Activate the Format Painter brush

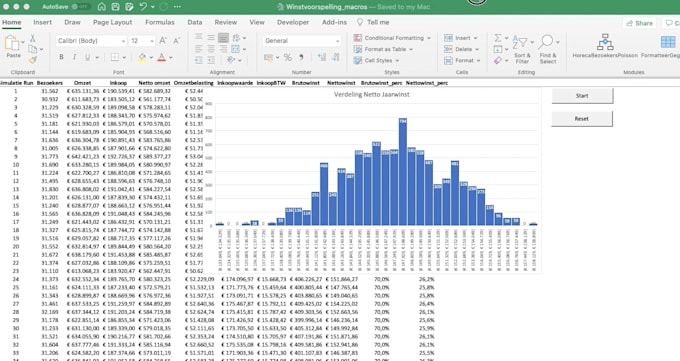[33, 59]
